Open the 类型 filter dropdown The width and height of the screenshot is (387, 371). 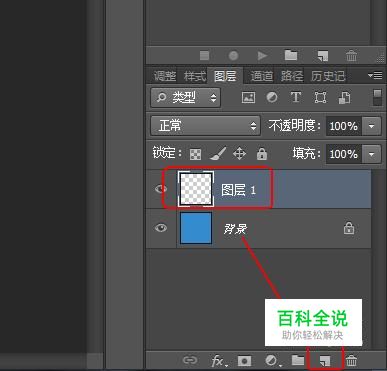[185, 98]
